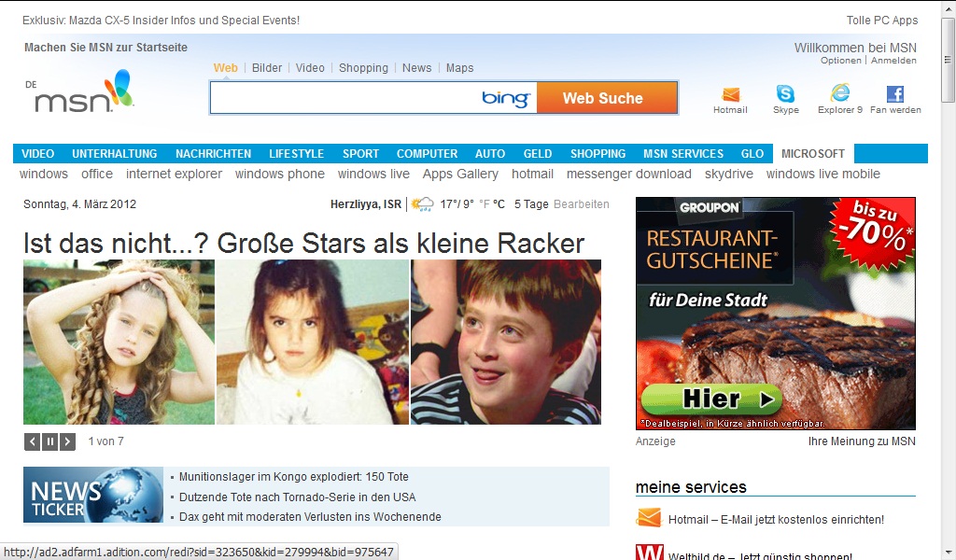
Task: Select the Web search tab
Action: pos(226,67)
